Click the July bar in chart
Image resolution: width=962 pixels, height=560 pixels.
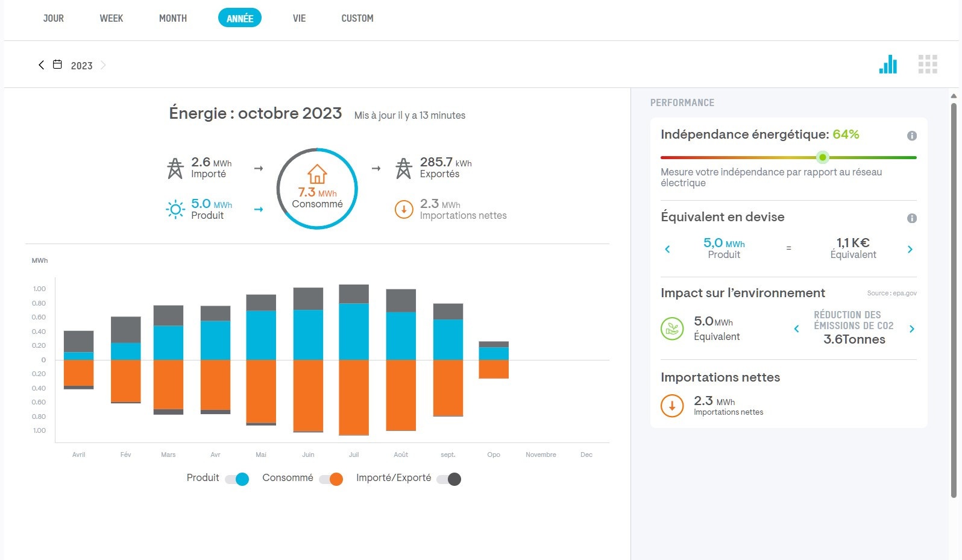coord(354,360)
